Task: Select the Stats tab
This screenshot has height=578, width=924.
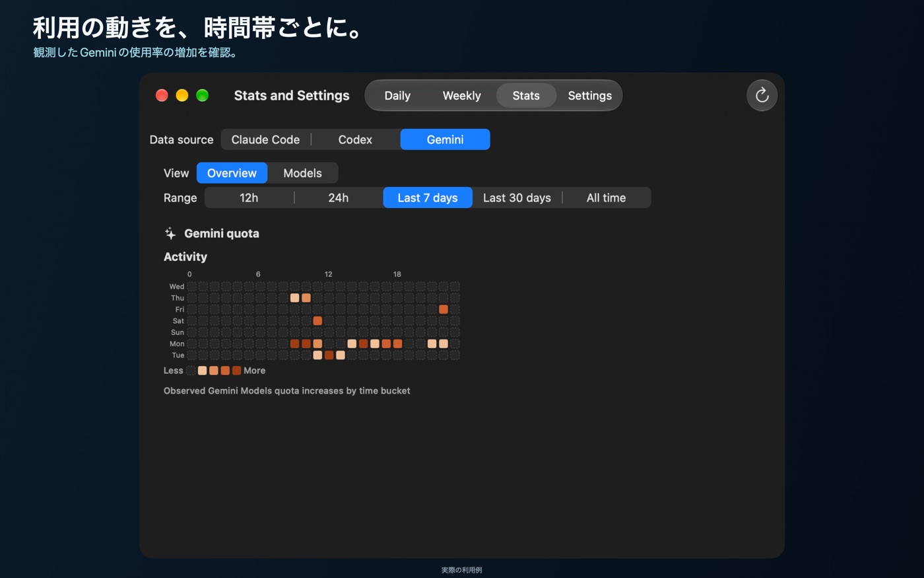Action: [x=526, y=96]
